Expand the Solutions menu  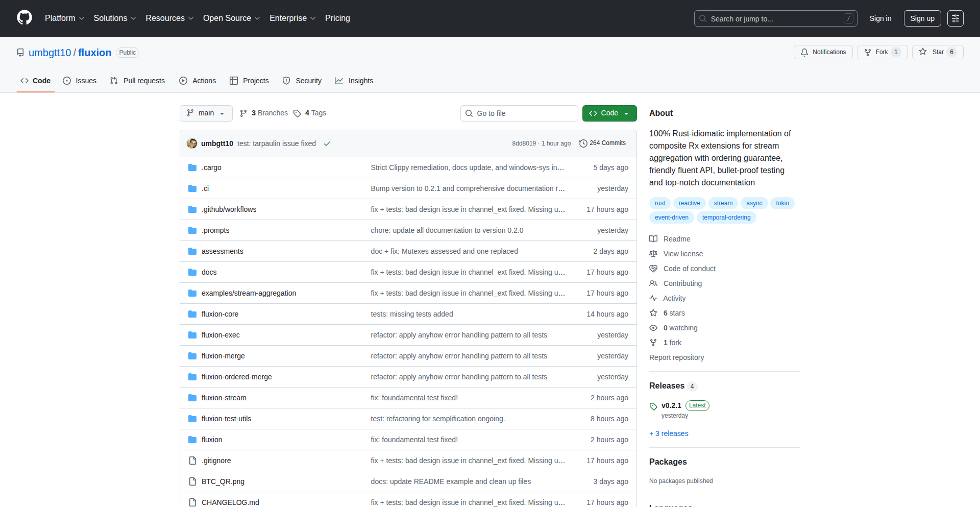pos(115,18)
